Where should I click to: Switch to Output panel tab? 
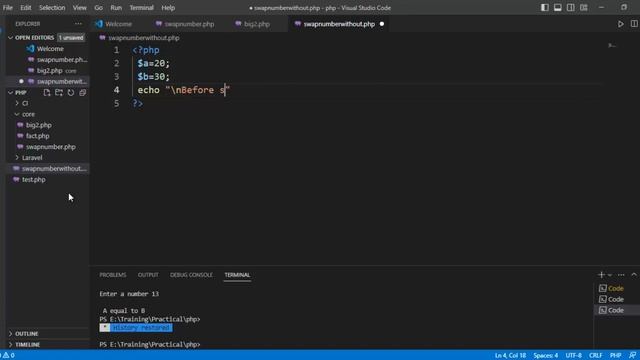pos(148,275)
